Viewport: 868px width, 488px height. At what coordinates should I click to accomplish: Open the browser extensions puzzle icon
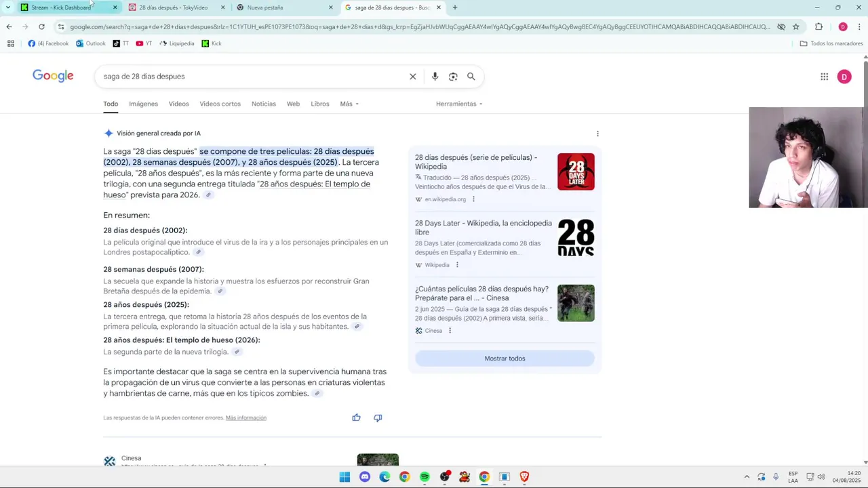coord(818,26)
